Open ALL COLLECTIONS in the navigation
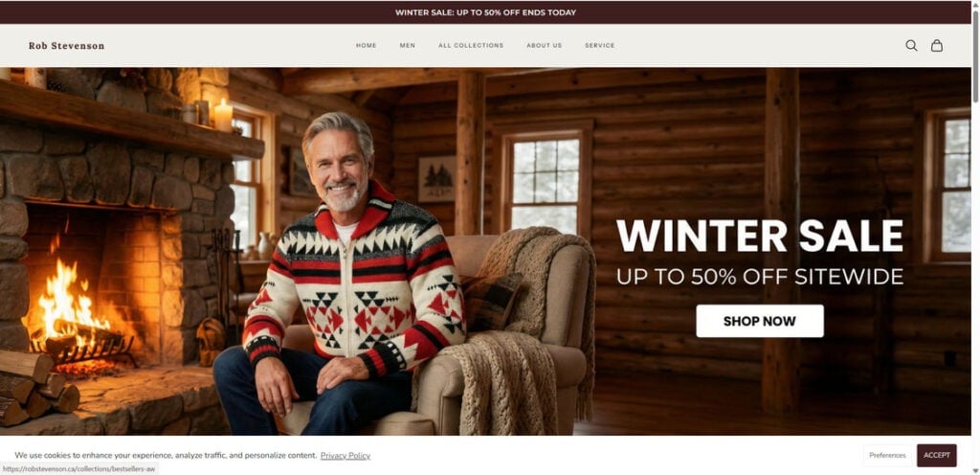Image resolution: width=980 pixels, height=475 pixels. 471,46
